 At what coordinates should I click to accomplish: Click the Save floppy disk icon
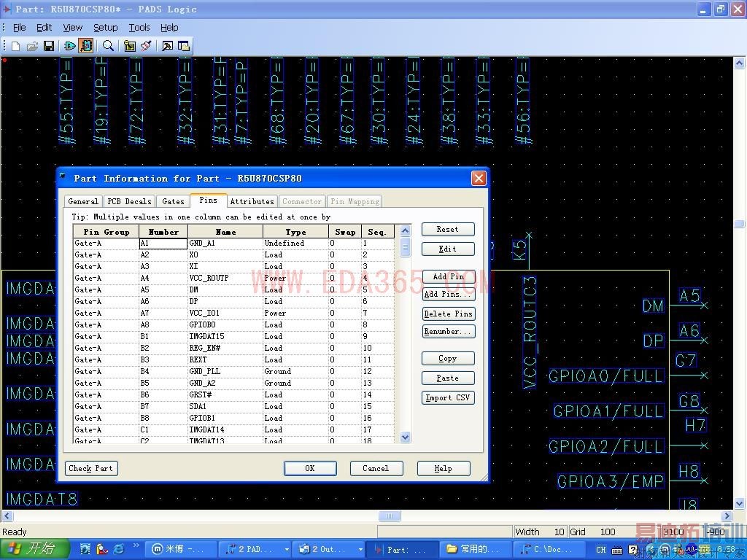[x=49, y=46]
